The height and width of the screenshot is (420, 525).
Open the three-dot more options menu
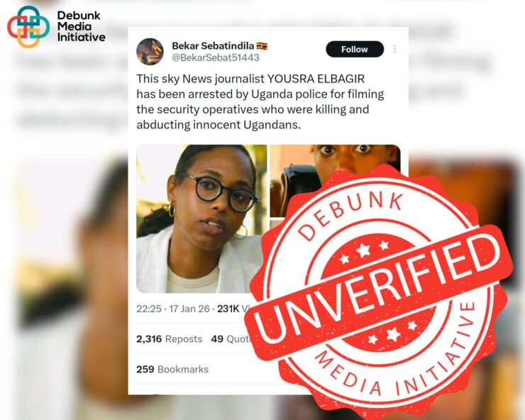coord(394,49)
